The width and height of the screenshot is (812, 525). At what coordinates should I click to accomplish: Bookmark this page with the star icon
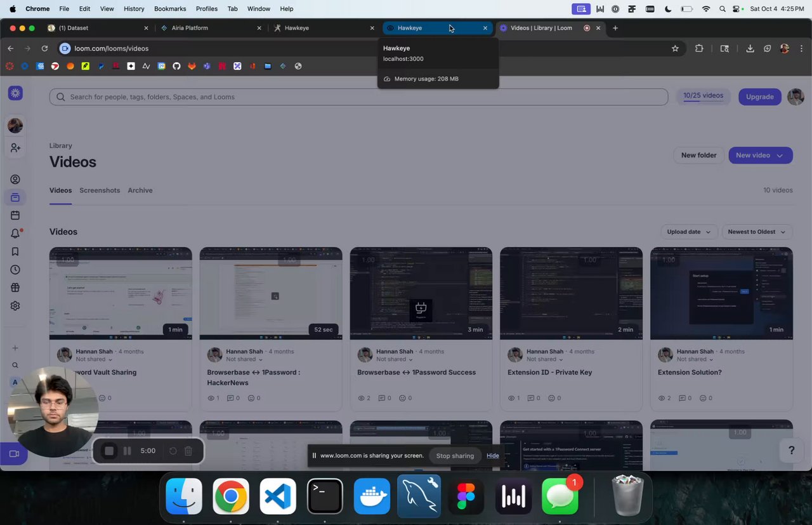pyautogui.click(x=675, y=48)
